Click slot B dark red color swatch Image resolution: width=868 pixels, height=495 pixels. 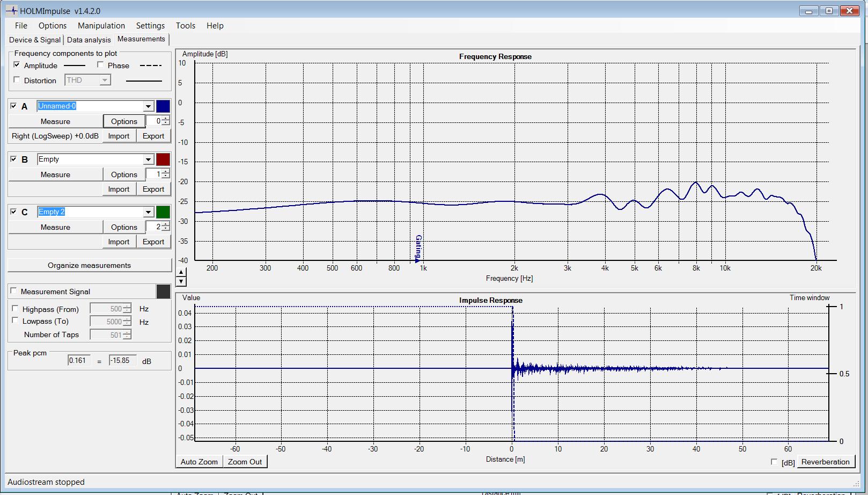163,159
